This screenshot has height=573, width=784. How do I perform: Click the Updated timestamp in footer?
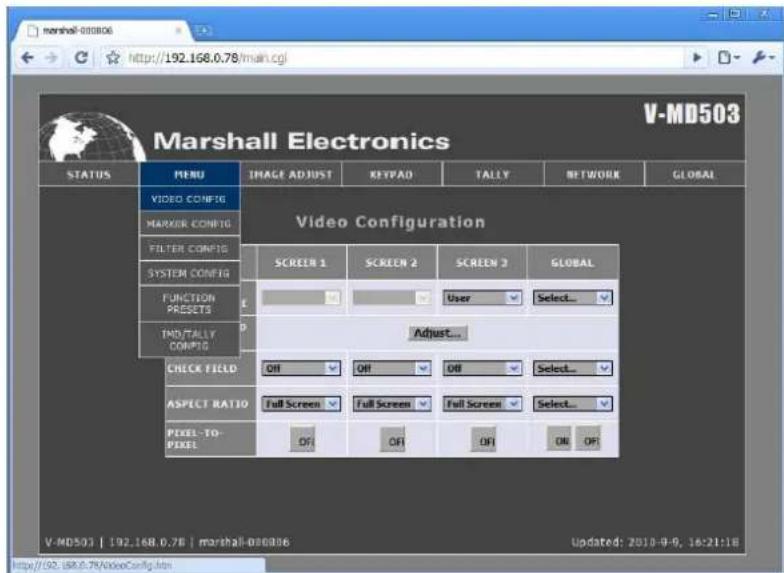tap(656, 542)
